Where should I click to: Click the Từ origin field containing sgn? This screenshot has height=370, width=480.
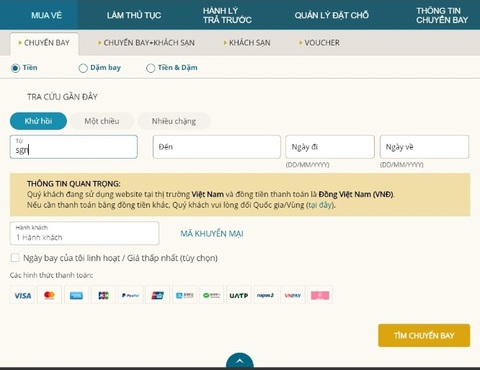74,147
